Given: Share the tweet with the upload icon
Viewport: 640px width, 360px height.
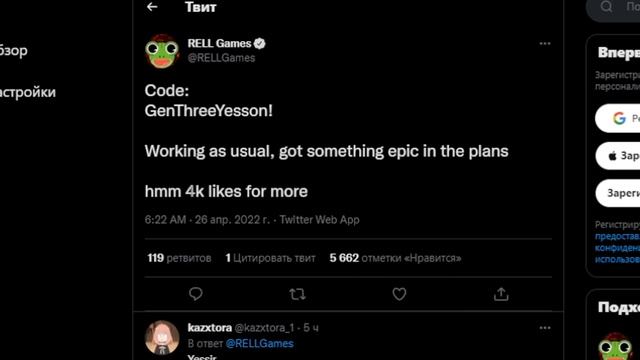Looking at the screenshot, I should pos(501,294).
